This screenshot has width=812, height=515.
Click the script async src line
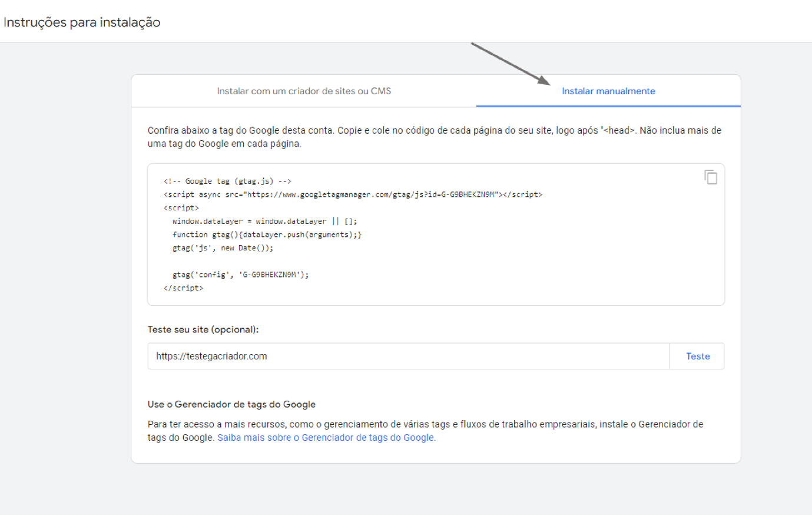tap(353, 194)
